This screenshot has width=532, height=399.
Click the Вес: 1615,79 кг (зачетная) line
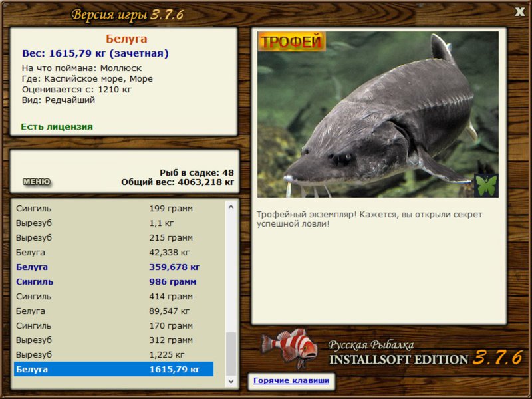pos(95,53)
